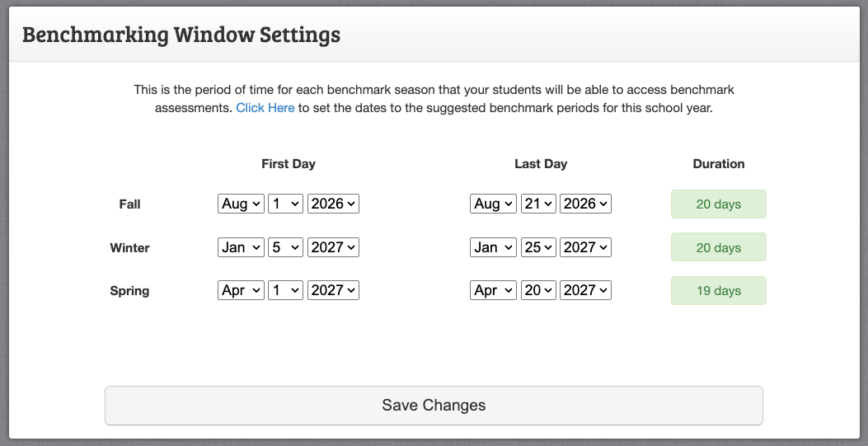The height and width of the screenshot is (446, 868).
Task: Expand the Winter last day year dropdown
Action: [x=586, y=247]
